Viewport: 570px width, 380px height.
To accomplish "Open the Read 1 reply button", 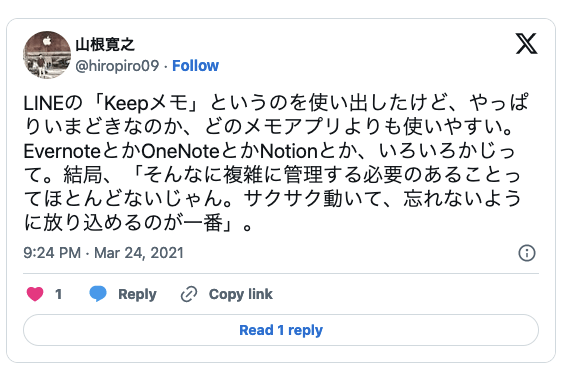I will 281,330.
